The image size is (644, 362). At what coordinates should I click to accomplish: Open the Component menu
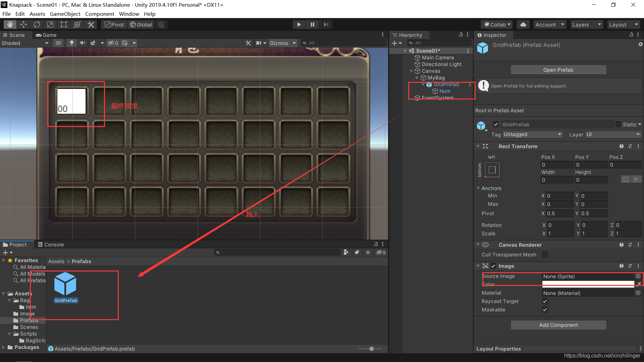[100, 14]
